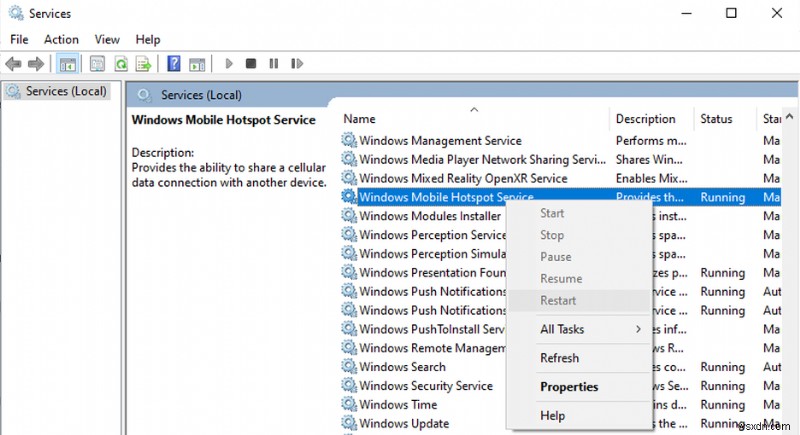This screenshot has height=435, width=800.
Task: Click gear icon of Windows PushToInstall Service
Action: click(x=349, y=329)
